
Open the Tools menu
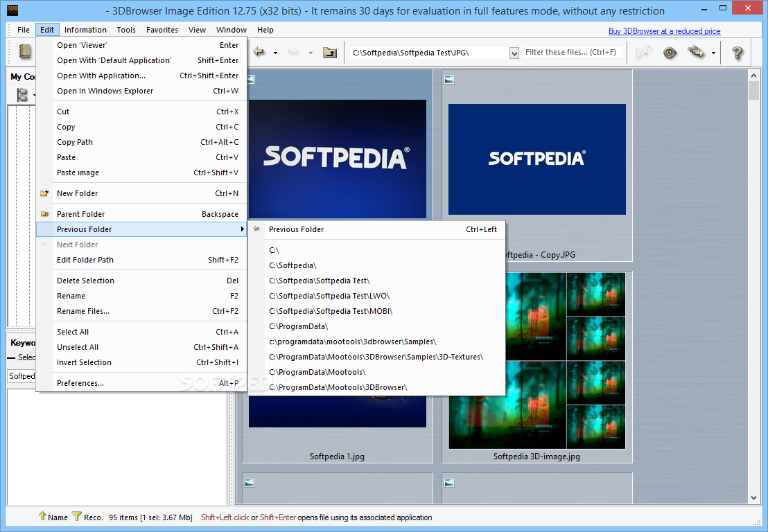click(126, 30)
